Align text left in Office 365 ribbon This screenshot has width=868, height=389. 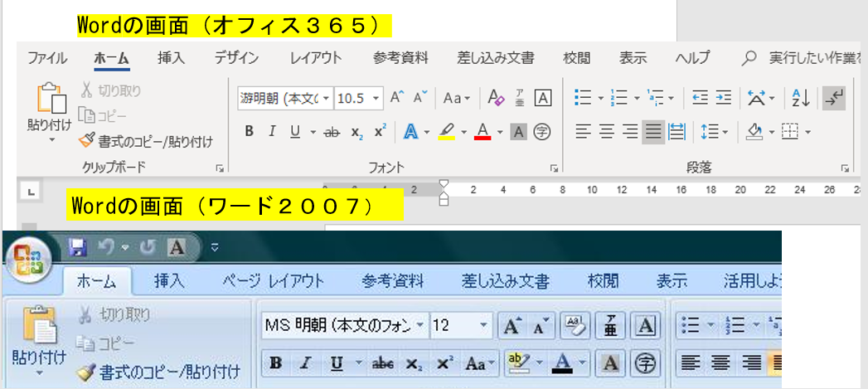(583, 132)
